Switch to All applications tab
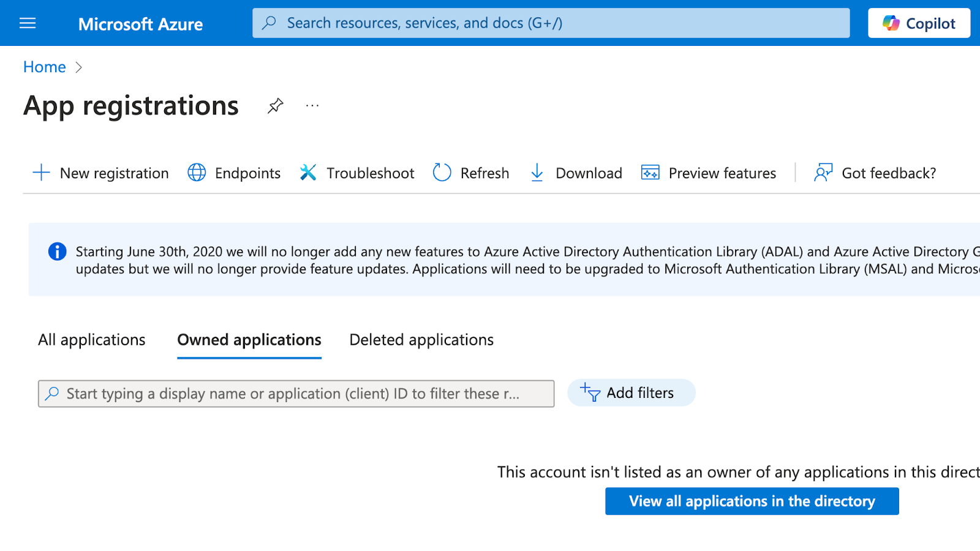Screen dimensions: 980x551 pyautogui.click(x=92, y=340)
